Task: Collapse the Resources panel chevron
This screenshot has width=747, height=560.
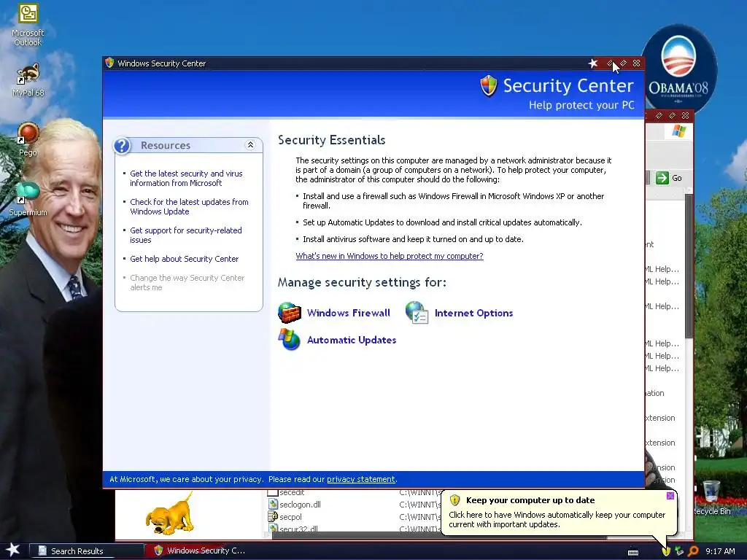Action: [x=250, y=145]
